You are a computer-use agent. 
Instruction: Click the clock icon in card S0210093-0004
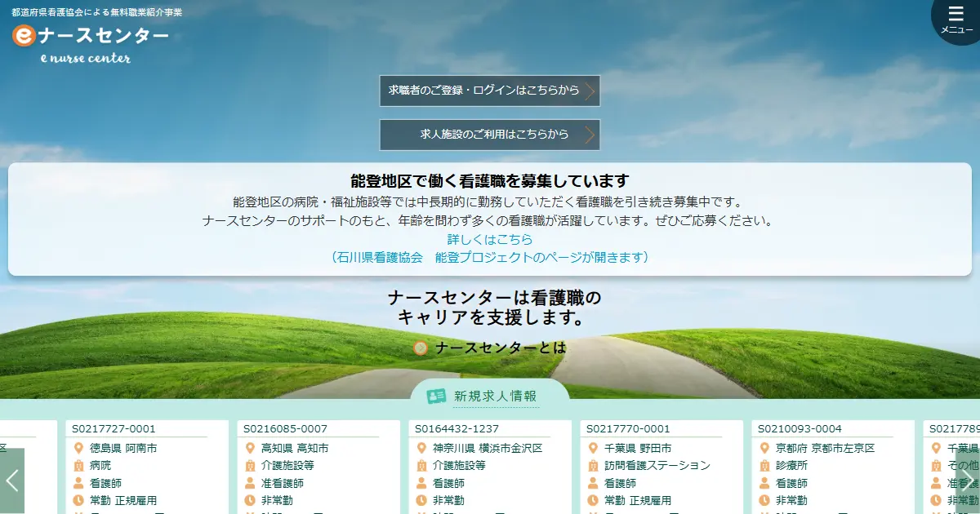(765, 500)
